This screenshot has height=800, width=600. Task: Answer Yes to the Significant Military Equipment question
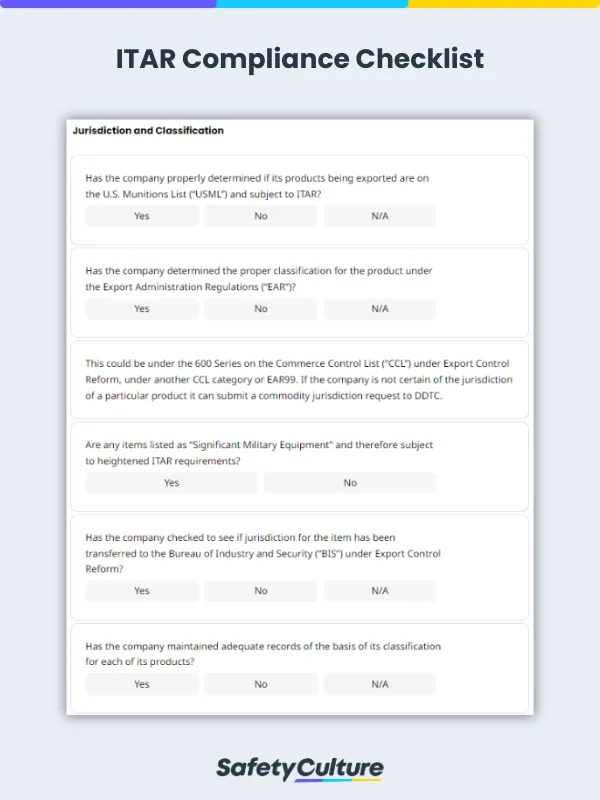(x=171, y=482)
